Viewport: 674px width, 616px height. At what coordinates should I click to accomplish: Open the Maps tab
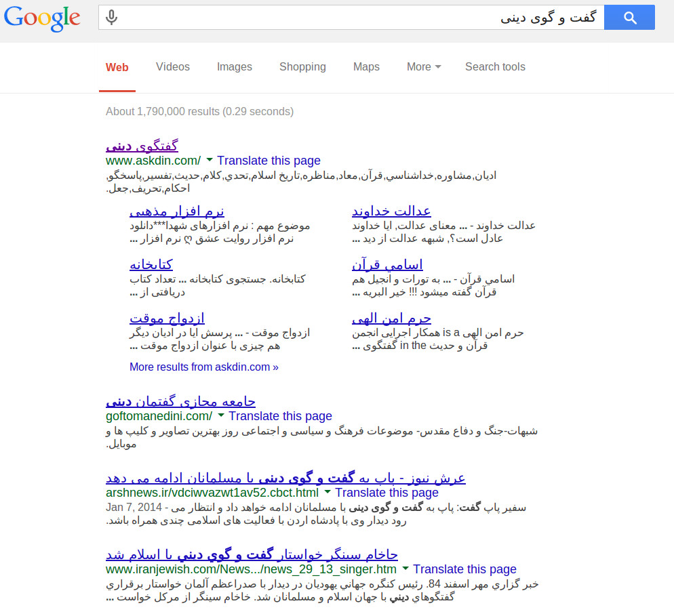click(366, 66)
